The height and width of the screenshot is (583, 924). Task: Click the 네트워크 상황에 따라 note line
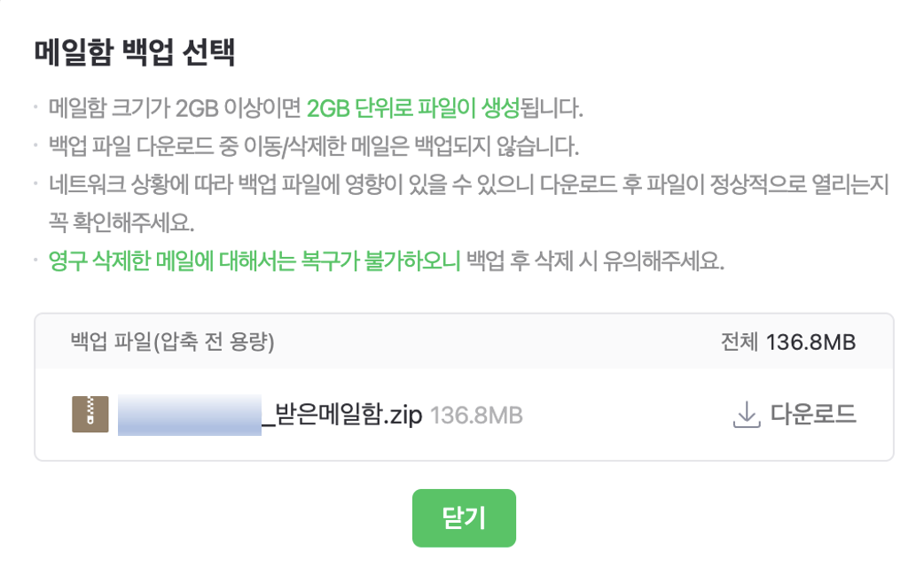point(468,184)
